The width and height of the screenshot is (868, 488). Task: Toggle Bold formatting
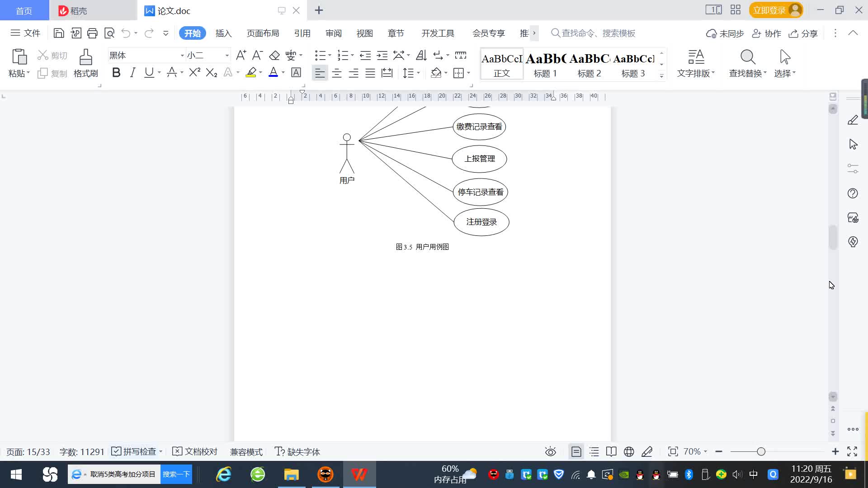pos(116,72)
